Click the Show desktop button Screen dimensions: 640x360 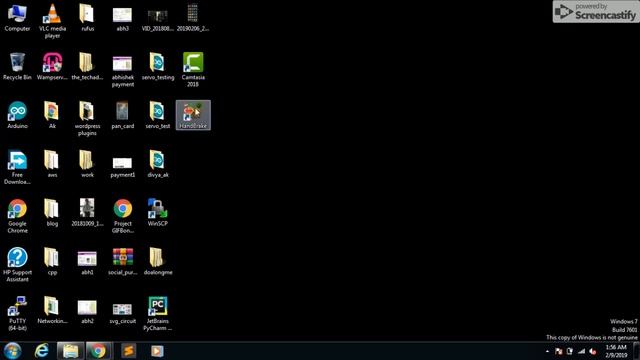637,351
